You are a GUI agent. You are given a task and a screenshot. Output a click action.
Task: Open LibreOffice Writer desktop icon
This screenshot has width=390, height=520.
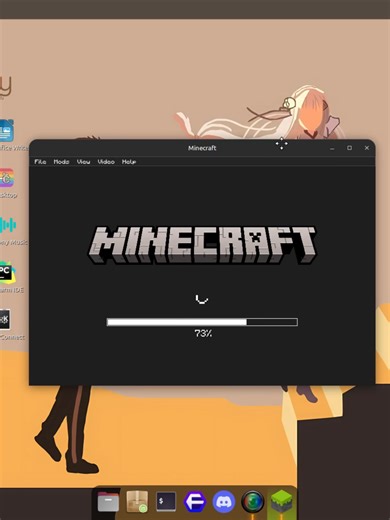pyautogui.click(x=7, y=131)
